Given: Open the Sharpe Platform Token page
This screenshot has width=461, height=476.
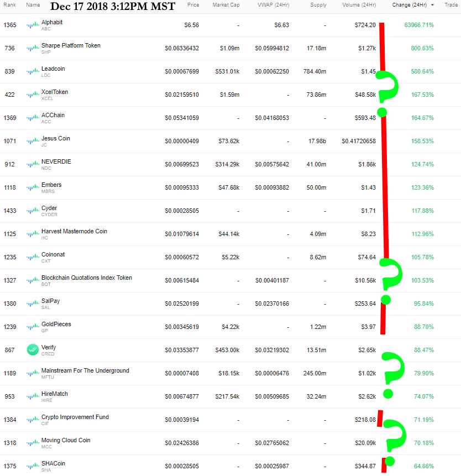Looking at the screenshot, I should point(71,45).
